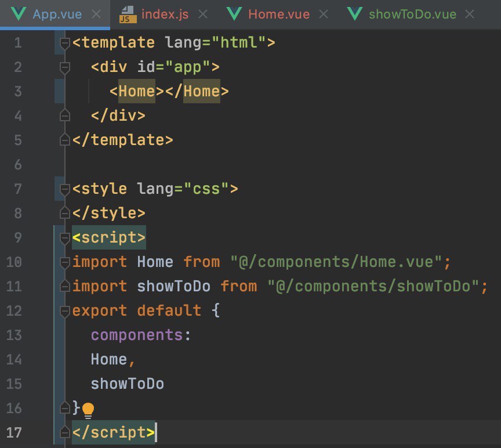Viewport: 501px width, 448px height.
Task: Click line number 6 in the gutter
Action: coord(18,165)
